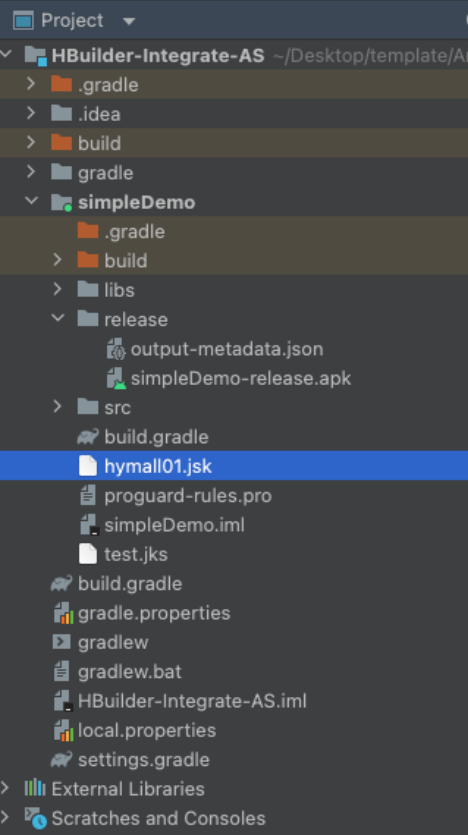This screenshot has height=835, width=468.
Task: Expand the top-level .gradle folder
Action: click(31, 84)
